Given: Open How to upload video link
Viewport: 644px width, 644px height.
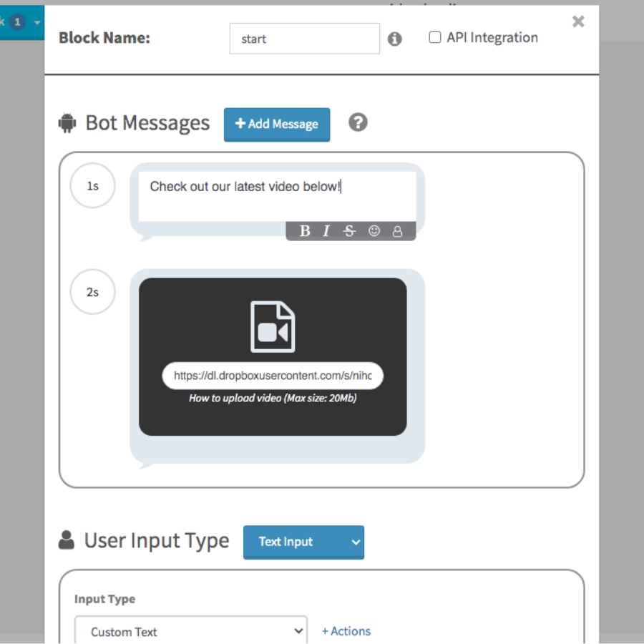Looking at the screenshot, I should click(x=273, y=398).
